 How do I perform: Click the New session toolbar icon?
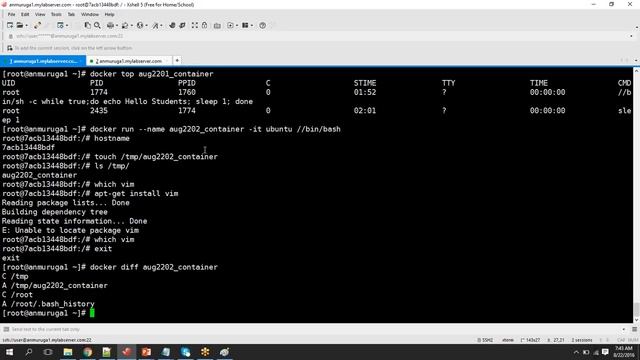click(x=10, y=25)
